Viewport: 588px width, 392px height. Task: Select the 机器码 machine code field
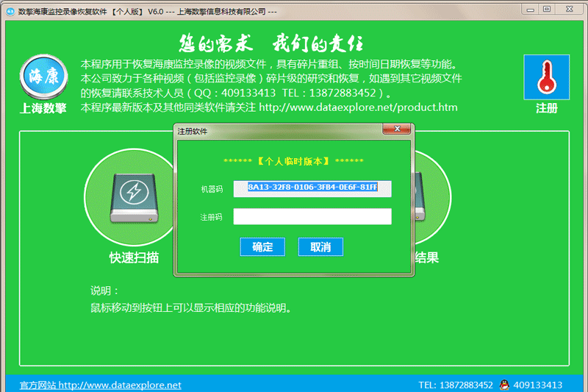(x=312, y=189)
